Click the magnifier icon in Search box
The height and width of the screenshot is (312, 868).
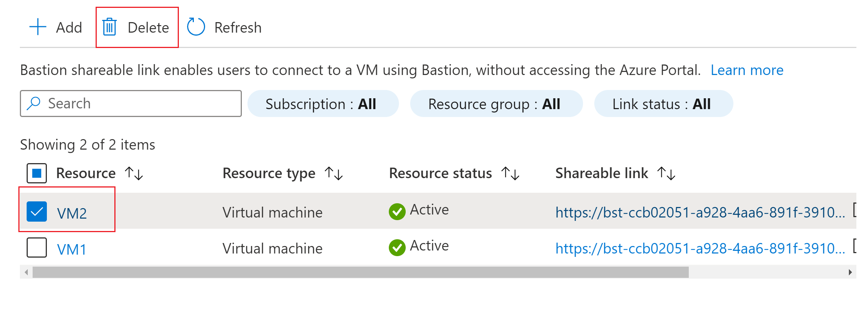pos(34,103)
